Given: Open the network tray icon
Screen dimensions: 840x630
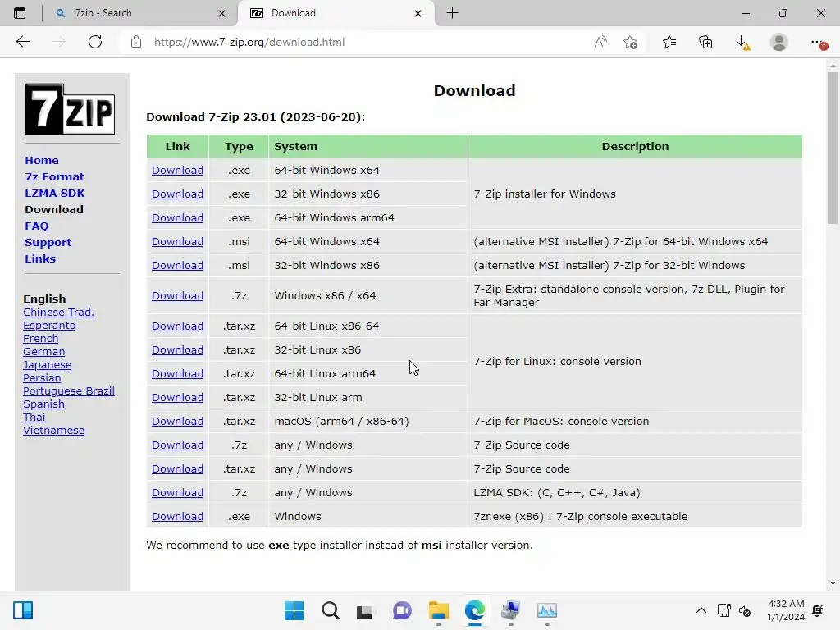Looking at the screenshot, I should [724, 610].
